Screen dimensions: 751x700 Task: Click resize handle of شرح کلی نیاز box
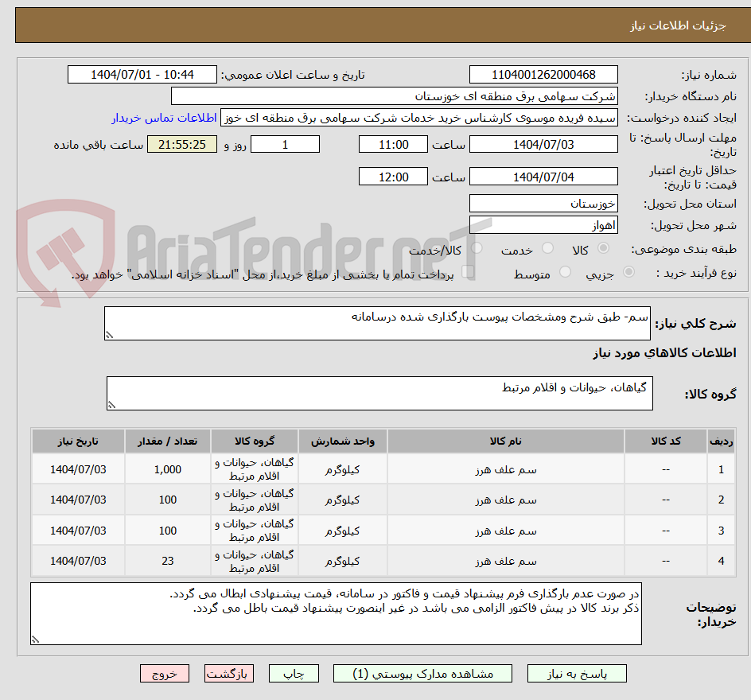109,335
